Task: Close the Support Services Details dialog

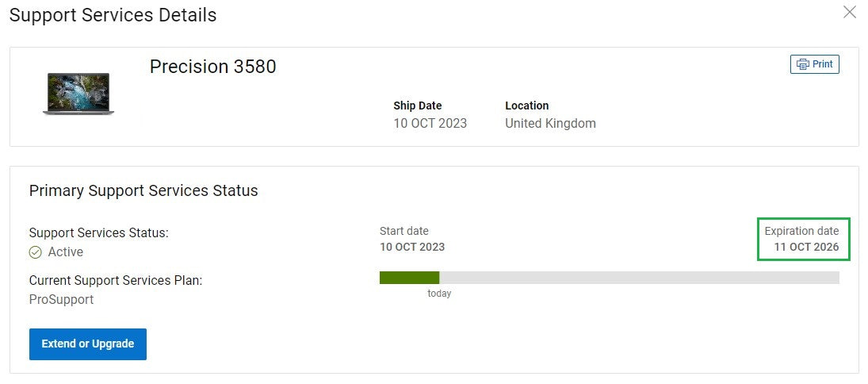Action: point(850,12)
